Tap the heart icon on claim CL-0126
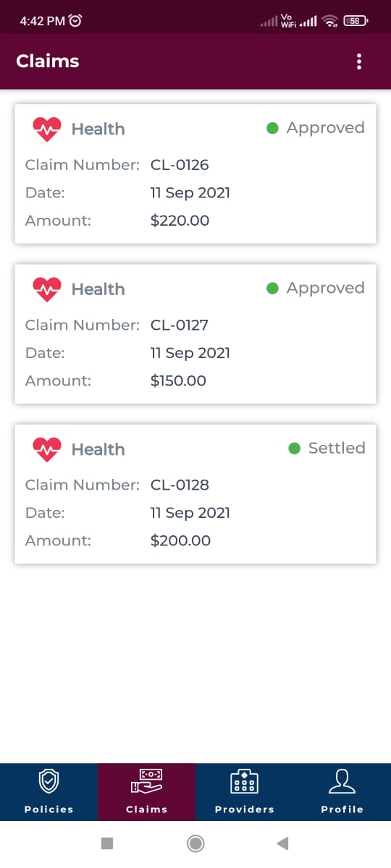This screenshot has height=868, width=391. coord(47,129)
